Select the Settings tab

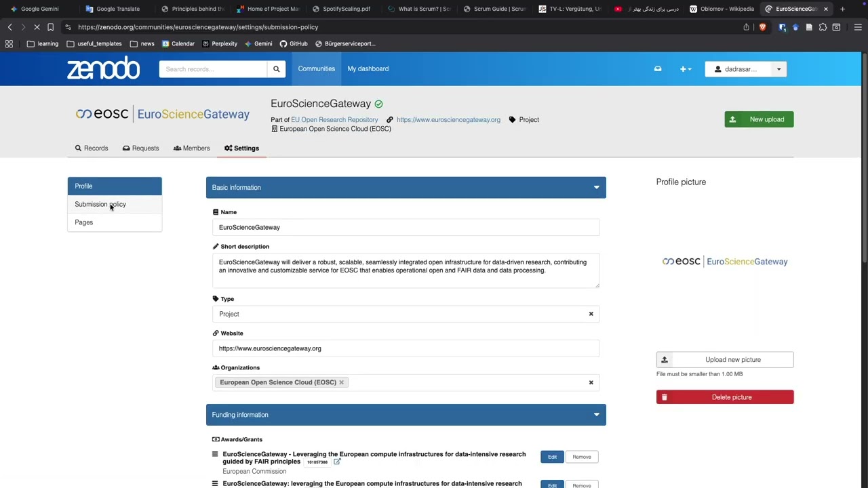(x=241, y=148)
